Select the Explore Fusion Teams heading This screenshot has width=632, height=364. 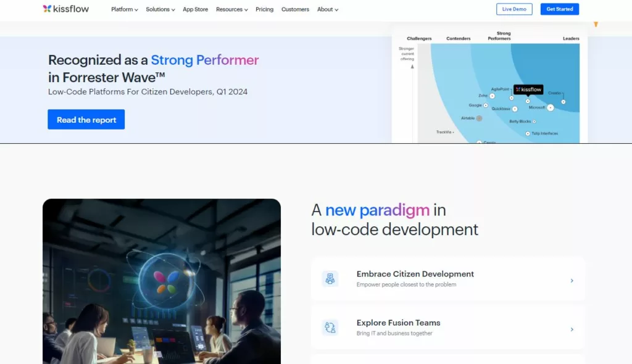pyautogui.click(x=398, y=323)
